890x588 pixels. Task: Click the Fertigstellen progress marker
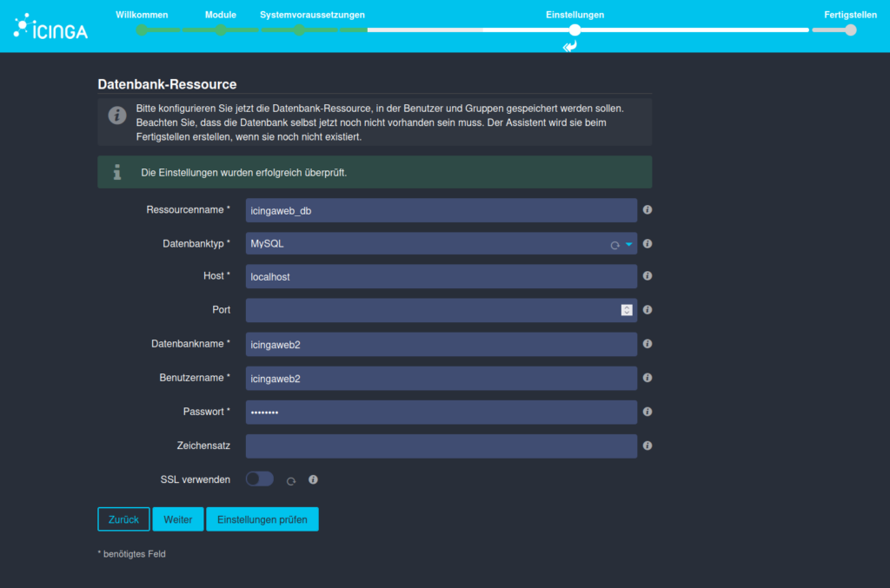tap(850, 30)
